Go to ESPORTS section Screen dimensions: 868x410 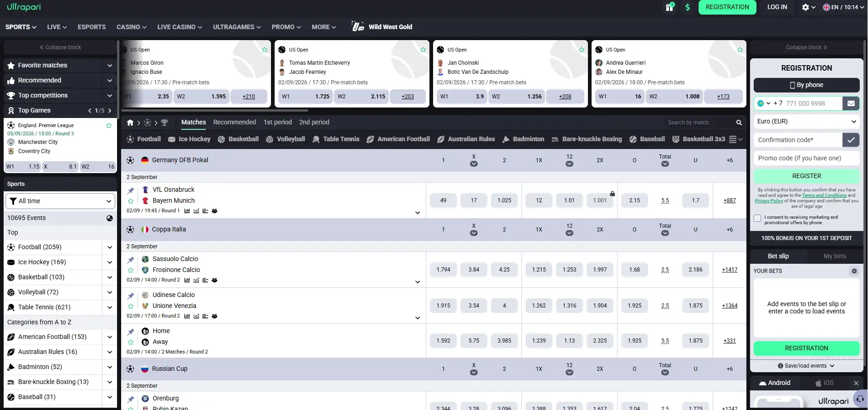tap(92, 27)
